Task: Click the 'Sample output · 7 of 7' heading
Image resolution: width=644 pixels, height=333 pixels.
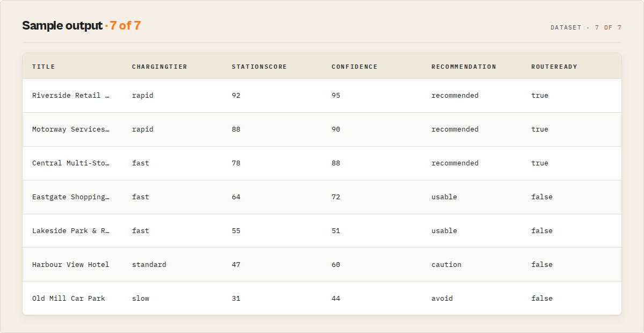Action: click(82, 26)
